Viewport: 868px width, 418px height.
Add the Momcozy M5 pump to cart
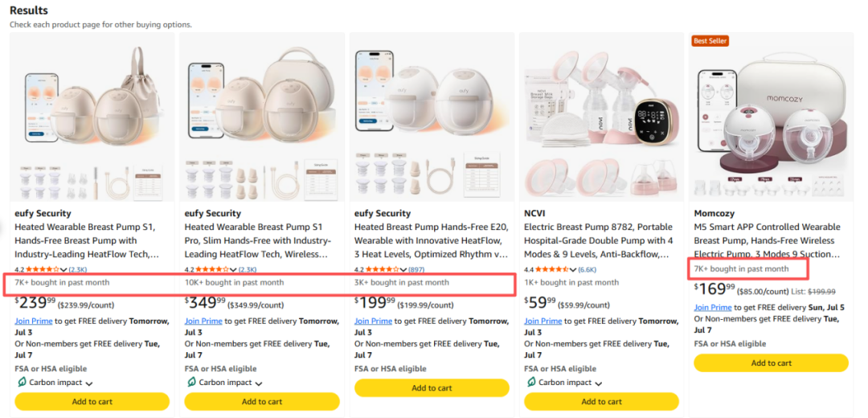click(x=771, y=363)
